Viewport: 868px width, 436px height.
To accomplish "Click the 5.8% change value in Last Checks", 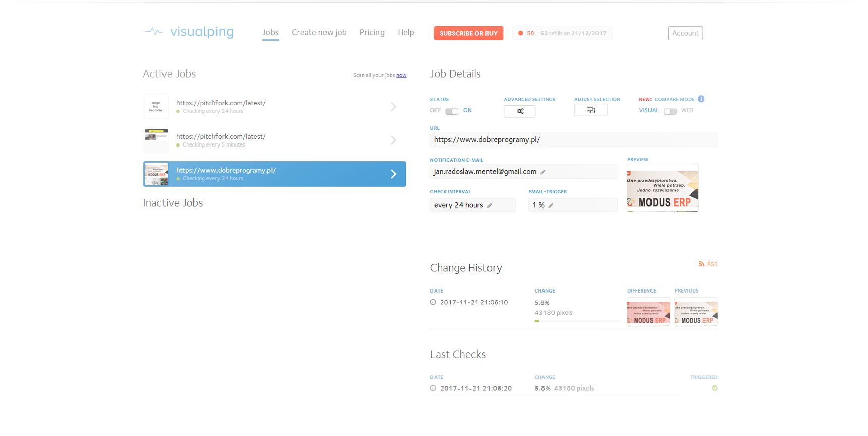I will [542, 389].
